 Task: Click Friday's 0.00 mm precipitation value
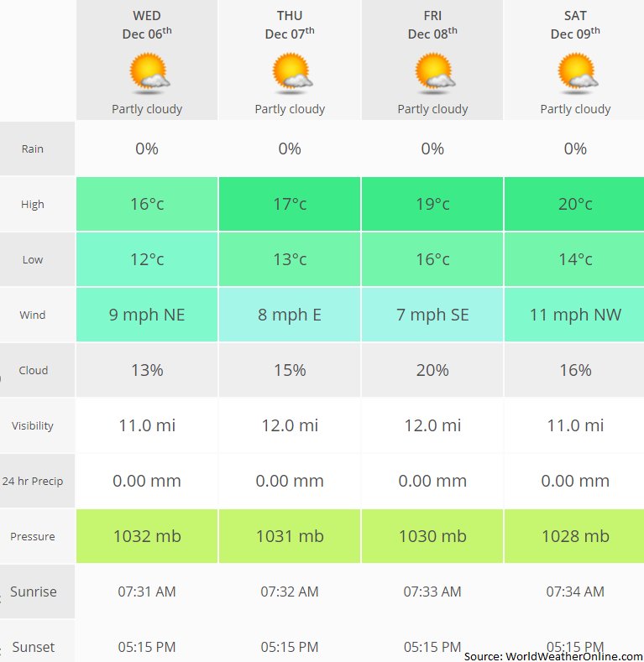[x=432, y=481]
